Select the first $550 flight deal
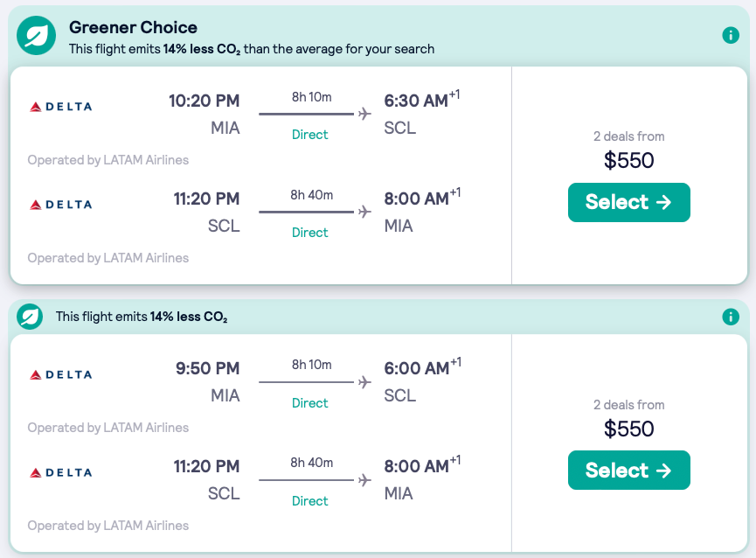Image resolution: width=756 pixels, height=558 pixels. 628,202
